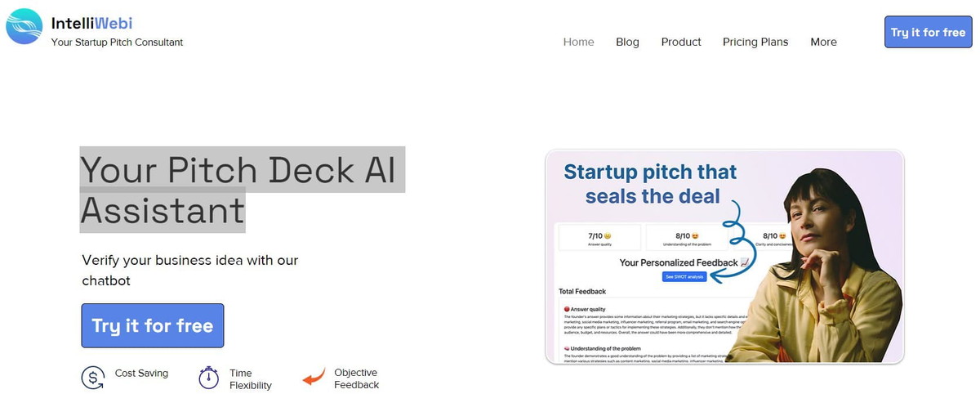
Task: Click the Objective Feedback orange arrow icon
Action: click(314, 378)
